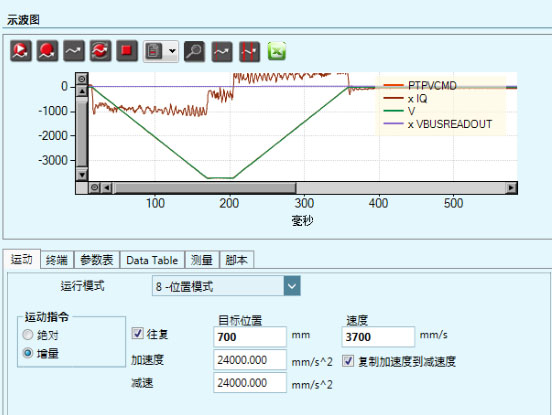Viewport: 553px width, 415px height.
Task: Switch to the 参数表 tab
Action: [x=97, y=260]
